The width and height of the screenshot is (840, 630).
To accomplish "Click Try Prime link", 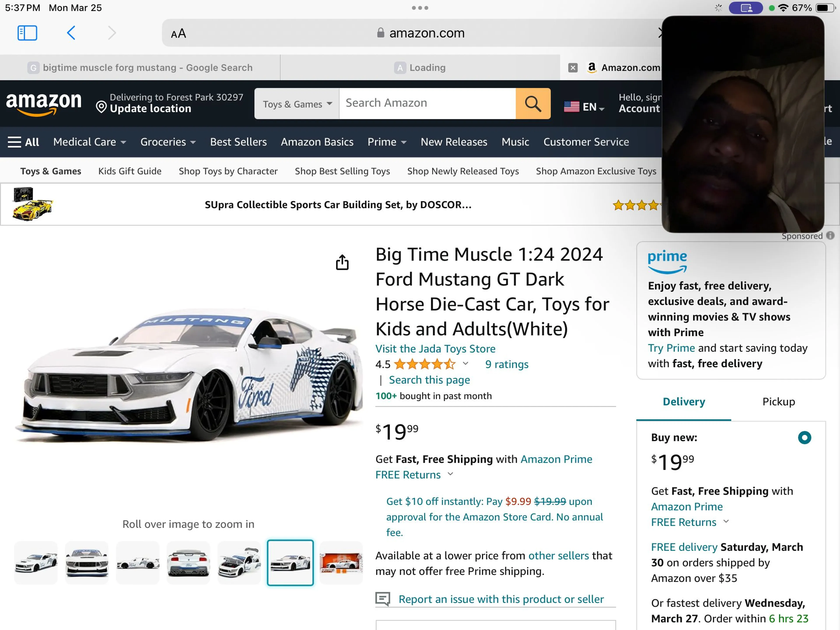I will (x=671, y=348).
